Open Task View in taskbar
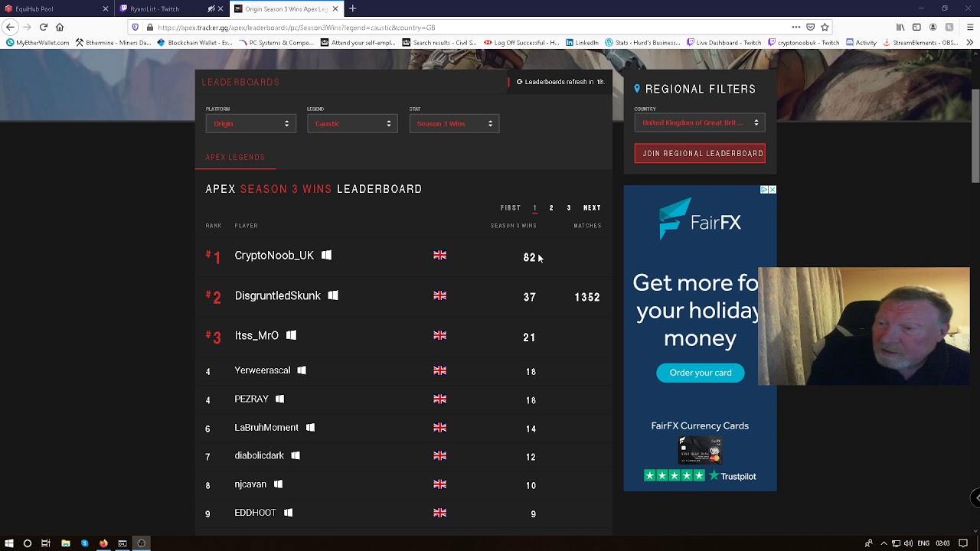Viewport: 980px width, 551px height. click(x=46, y=543)
